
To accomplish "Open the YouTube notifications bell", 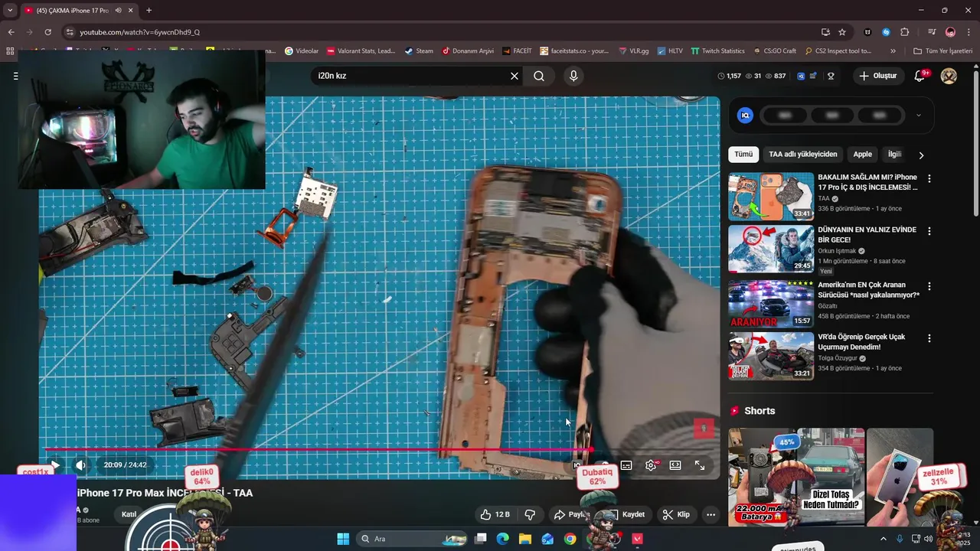I will click(x=920, y=76).
